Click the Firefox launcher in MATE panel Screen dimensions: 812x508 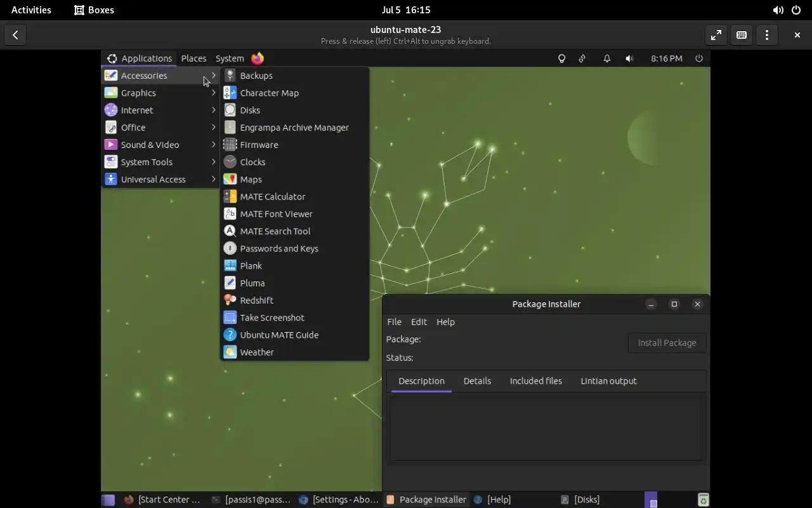(258, 58)
